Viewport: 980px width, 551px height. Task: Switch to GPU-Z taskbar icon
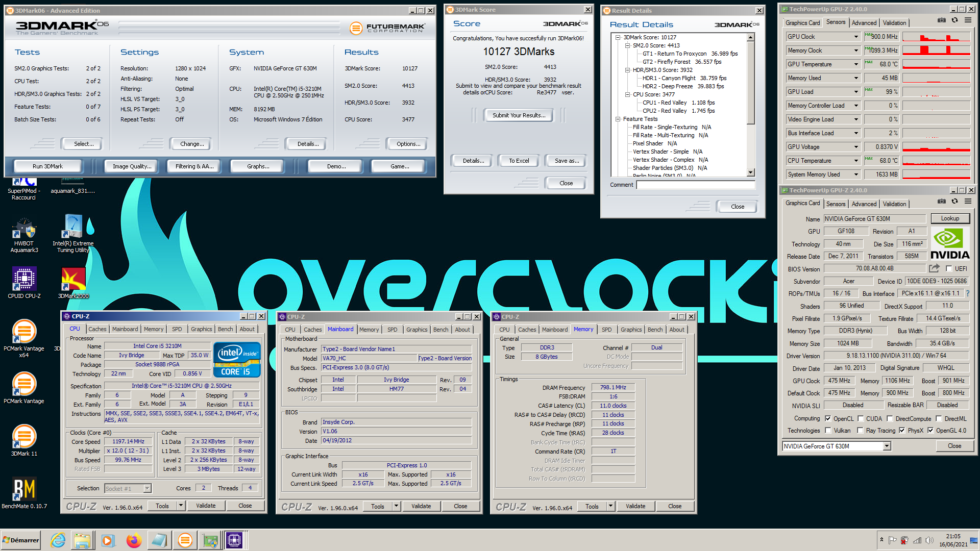click(210, 540)
